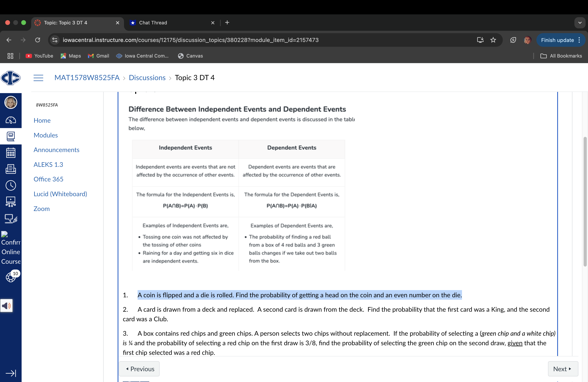Viewport: 588px width, 382px height.
Task: Open the Courses book icon
Action: click(x=11, y=136)
